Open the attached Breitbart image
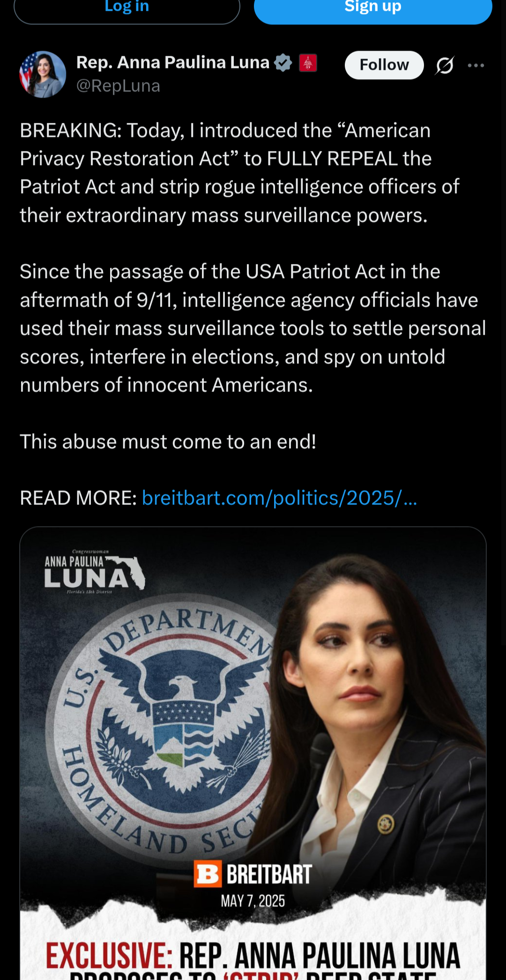The image size is (506, 980). tap(253, 753)
